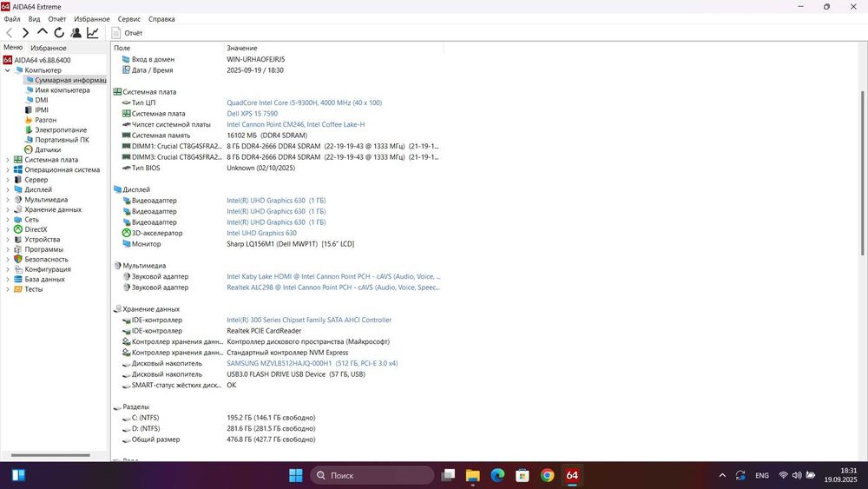The image size is (868, 489).
Task: Select the IPMI tree item
Action: [42, 109]
